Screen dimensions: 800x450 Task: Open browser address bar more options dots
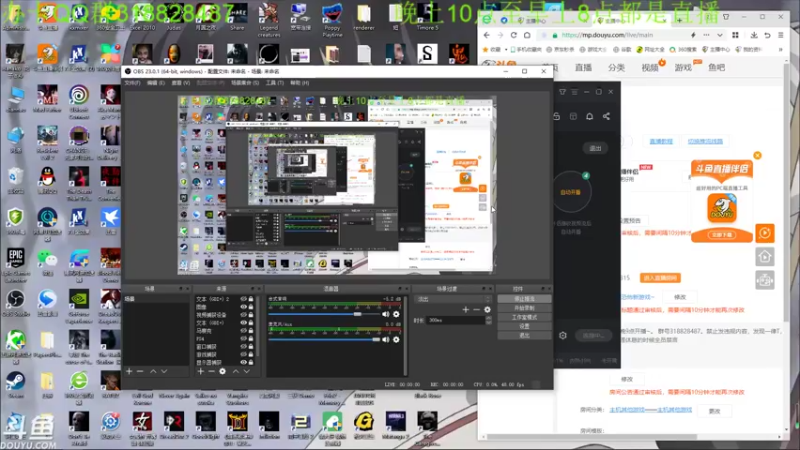point(706,35)
